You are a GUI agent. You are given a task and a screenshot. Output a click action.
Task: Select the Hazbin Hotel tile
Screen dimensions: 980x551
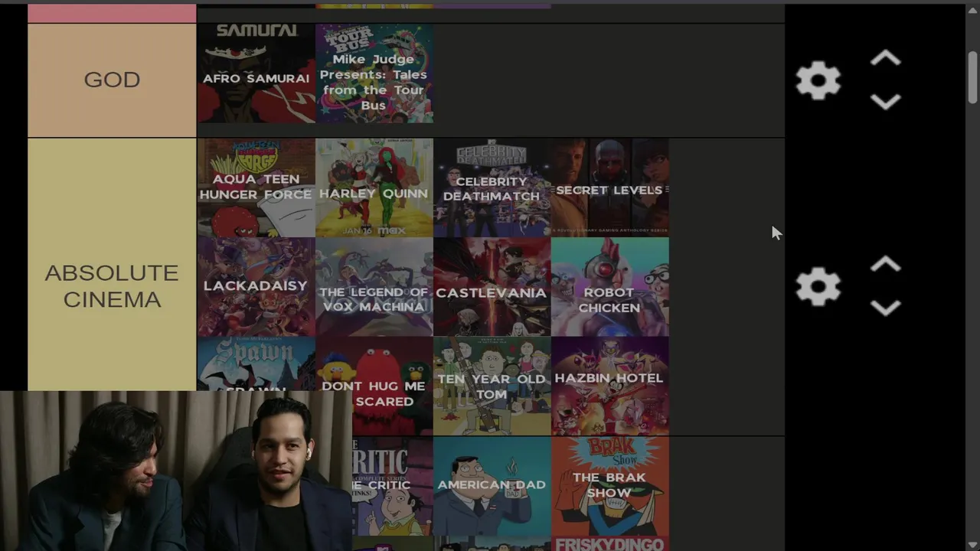point(610,386)
